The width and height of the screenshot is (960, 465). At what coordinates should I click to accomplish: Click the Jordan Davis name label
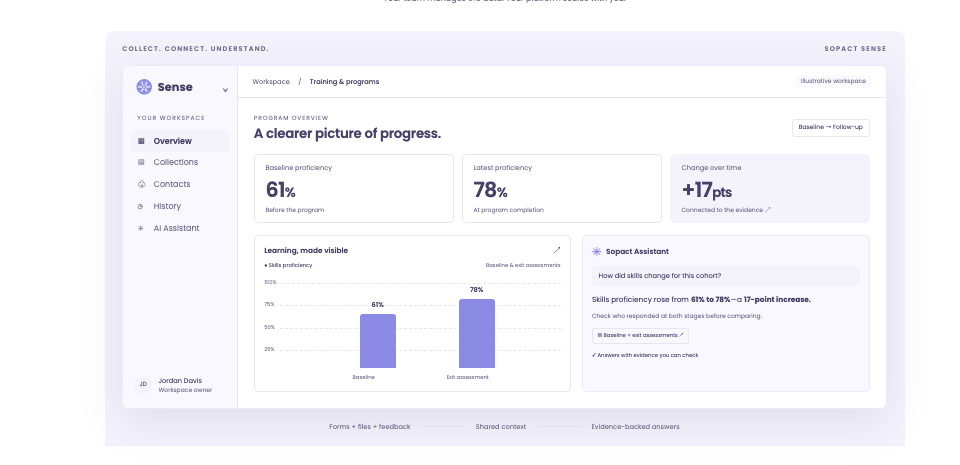[x=180, y=381]
